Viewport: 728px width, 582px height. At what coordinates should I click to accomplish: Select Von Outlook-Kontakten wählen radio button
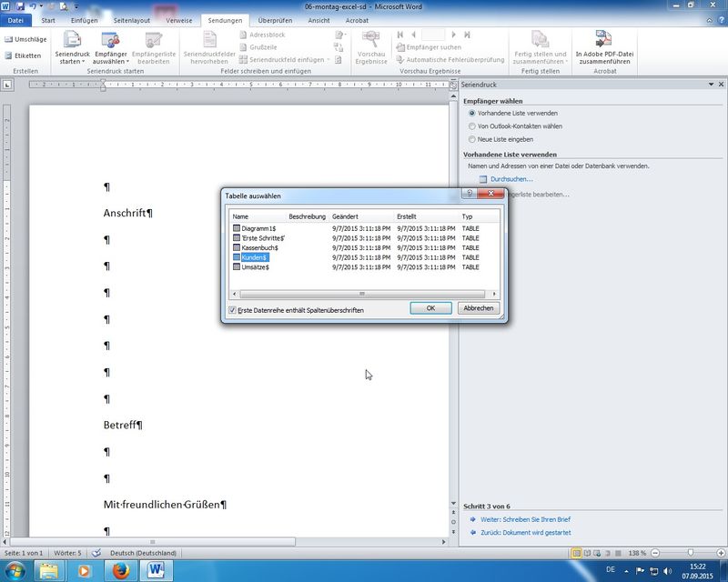click(471, 126)
